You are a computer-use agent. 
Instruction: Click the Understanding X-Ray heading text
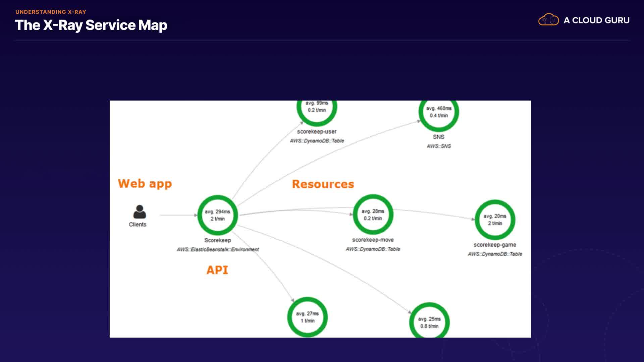tap(51, 12)
